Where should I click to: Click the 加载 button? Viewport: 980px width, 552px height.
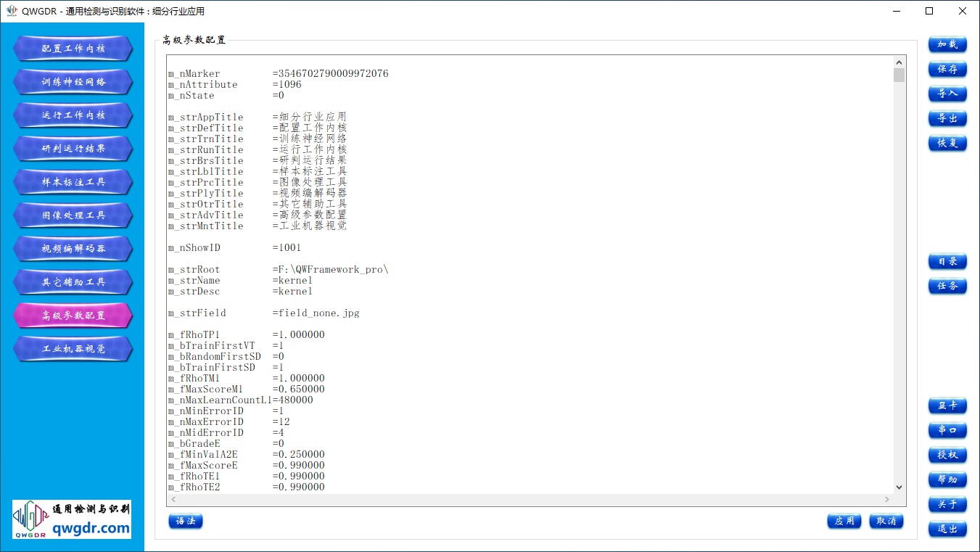pyautogui.click(x=947, y=44)
